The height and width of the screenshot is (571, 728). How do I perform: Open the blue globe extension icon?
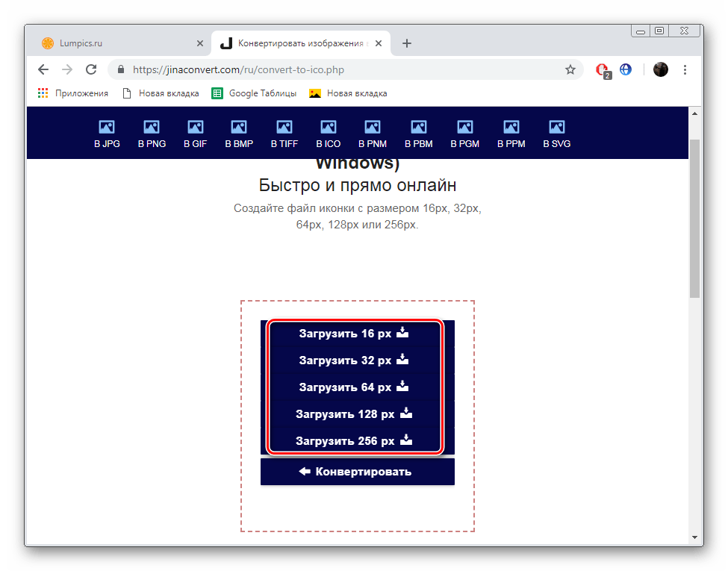pos(626,69)
